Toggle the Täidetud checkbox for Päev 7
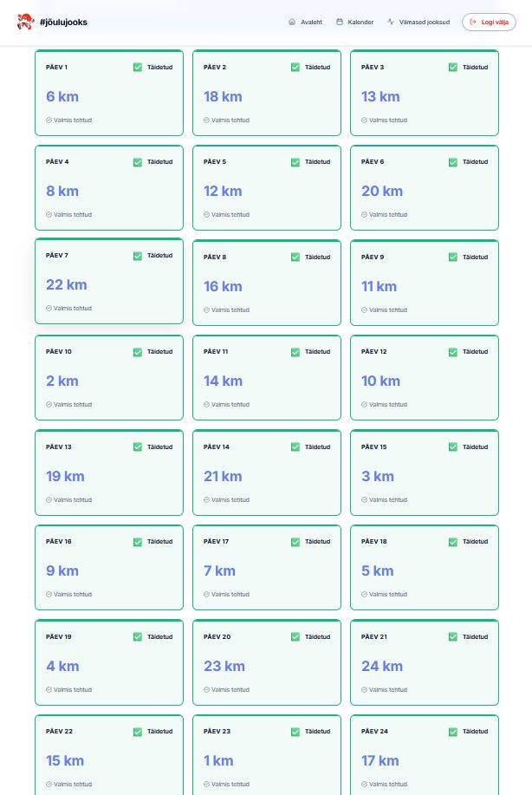This screenshot has height=795, width=532. point(138,256)
